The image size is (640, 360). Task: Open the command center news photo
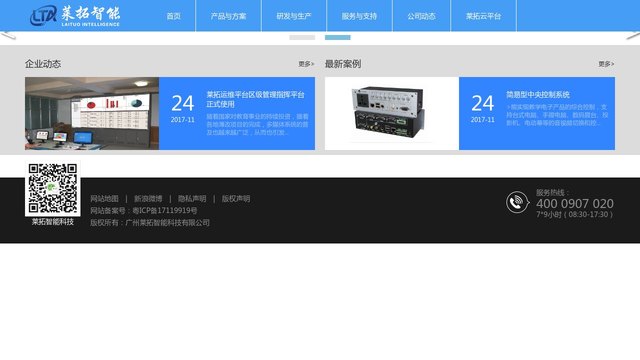click(92, 113)
